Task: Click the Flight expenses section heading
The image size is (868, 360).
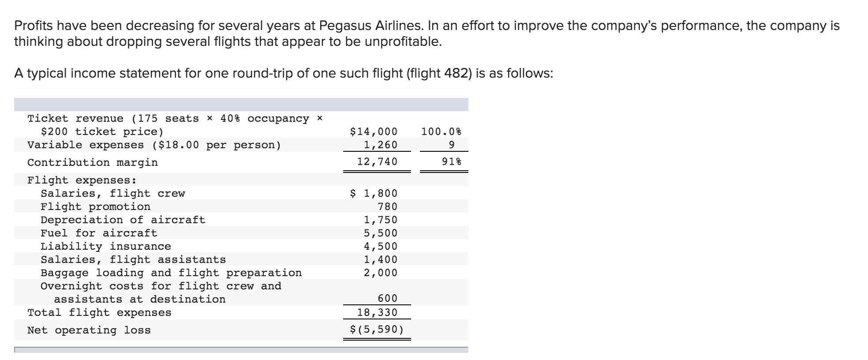Action: 82,180
